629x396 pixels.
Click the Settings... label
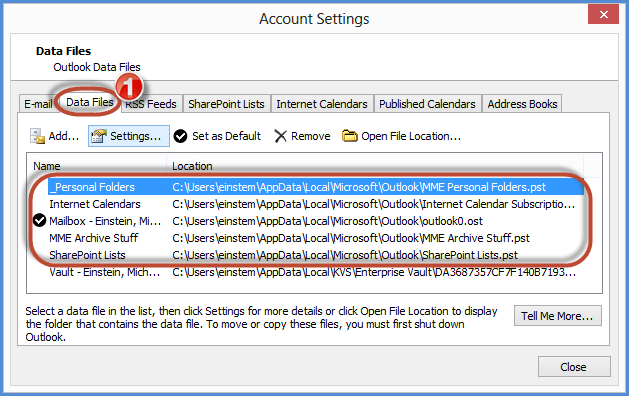click(136, 136)
